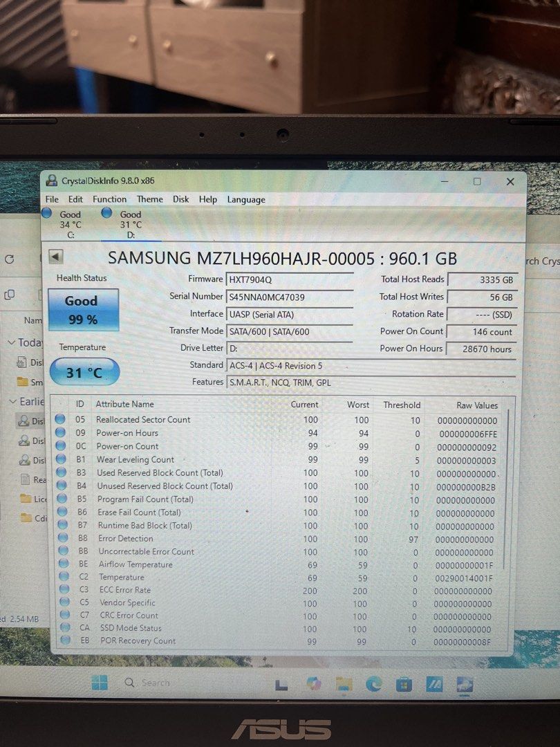Click the Refresh icon in File Explorer

tap(9, 259)
